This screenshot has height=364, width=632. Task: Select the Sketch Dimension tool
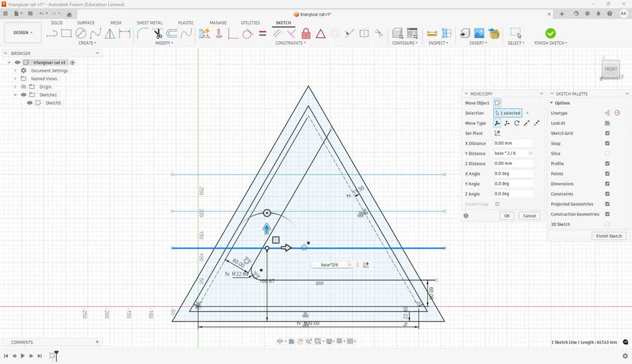point(124,34)
